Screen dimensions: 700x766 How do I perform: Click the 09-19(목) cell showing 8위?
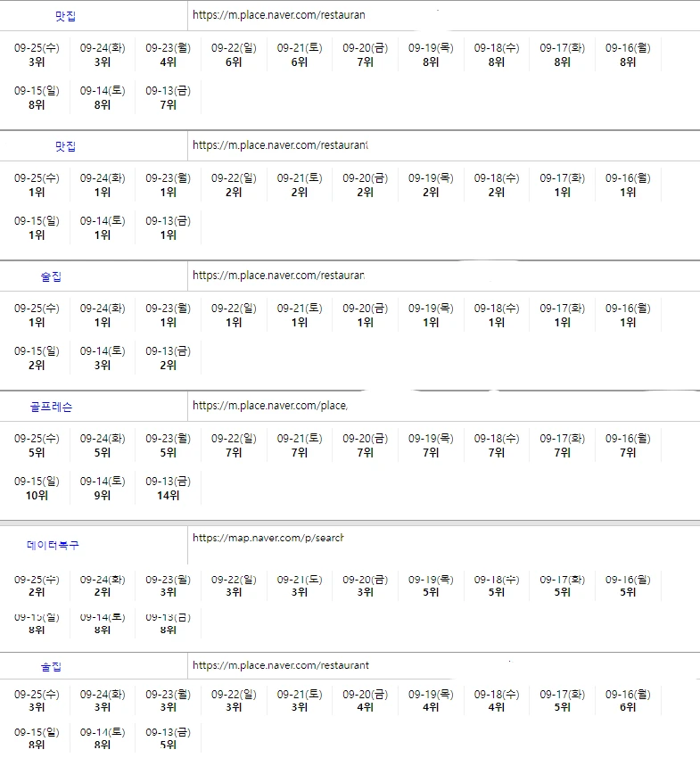[431, 55]
